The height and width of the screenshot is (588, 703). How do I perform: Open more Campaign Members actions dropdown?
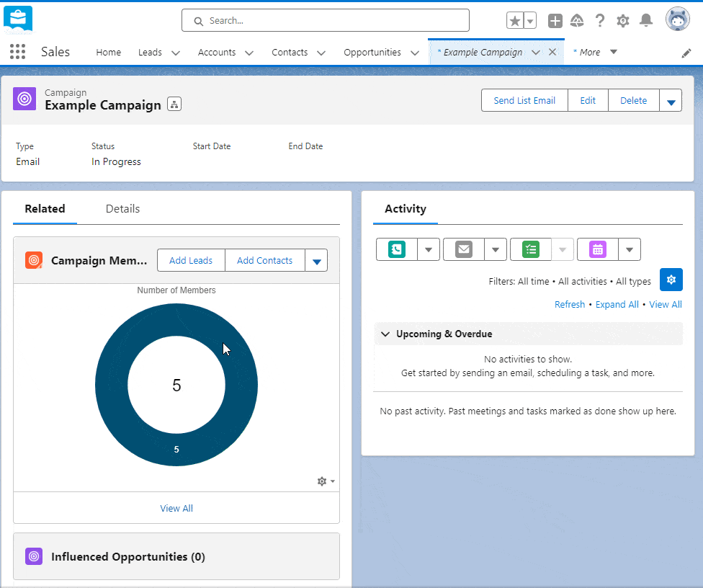tap(316, 261)
